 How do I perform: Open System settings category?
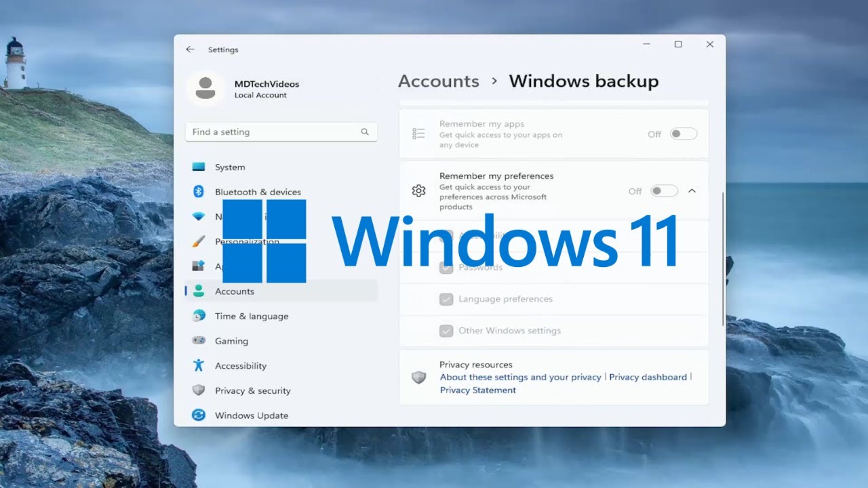click(281, 167)
